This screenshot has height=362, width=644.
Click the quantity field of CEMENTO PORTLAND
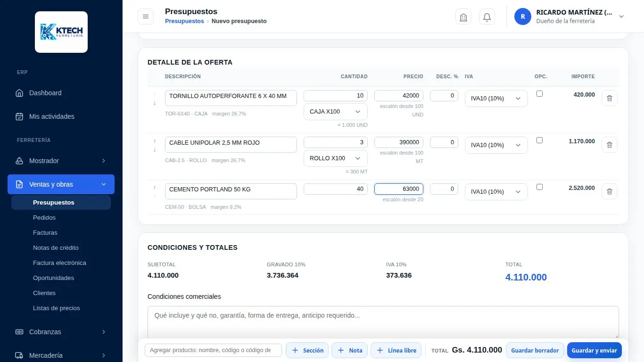click(x=336, y=189)
